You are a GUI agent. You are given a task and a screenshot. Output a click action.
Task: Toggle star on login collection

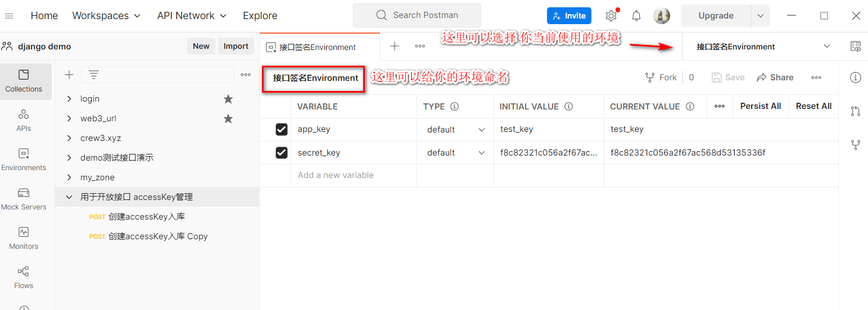228,99
